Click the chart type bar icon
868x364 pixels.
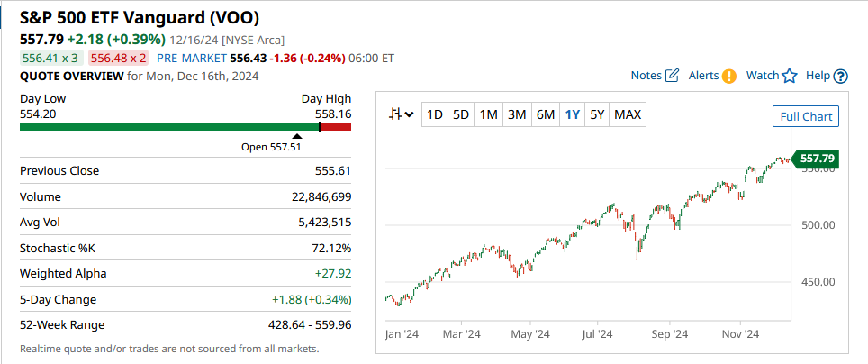tap(395, 114)
